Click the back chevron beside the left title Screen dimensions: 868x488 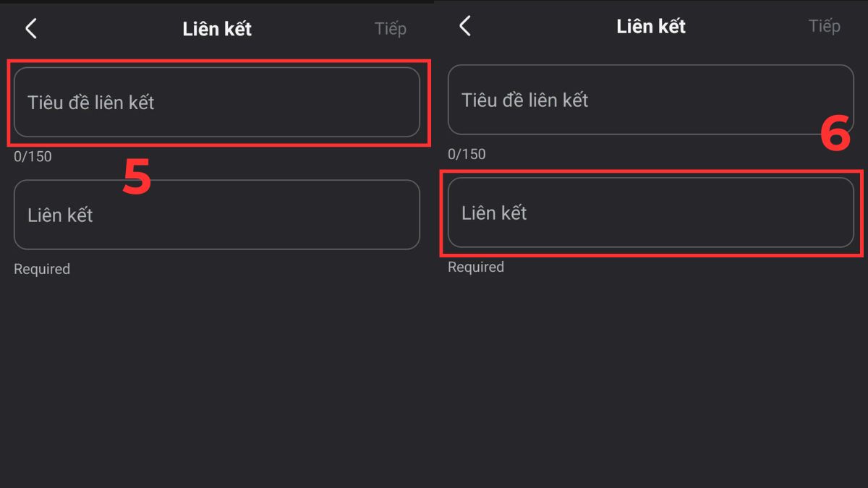pyautogui.click(x=30, y=28)
